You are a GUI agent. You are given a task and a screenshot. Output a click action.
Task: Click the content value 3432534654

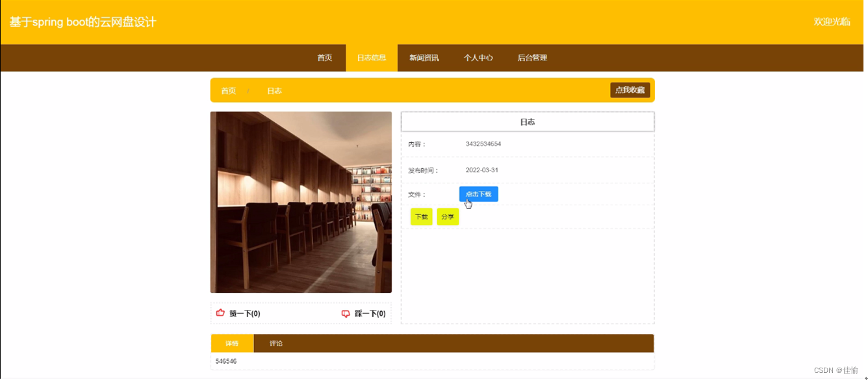pyautogui.click(x=483, y=144)
